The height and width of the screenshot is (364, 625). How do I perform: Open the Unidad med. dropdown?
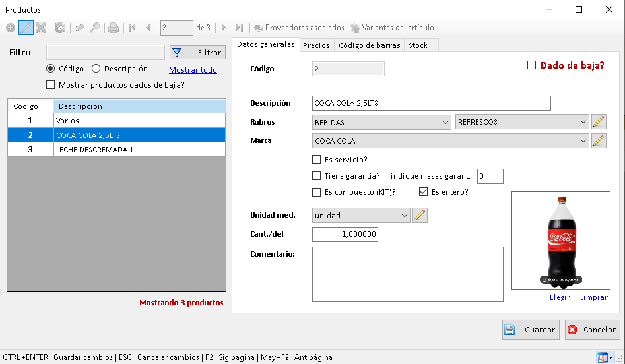(x=404, y=215)
